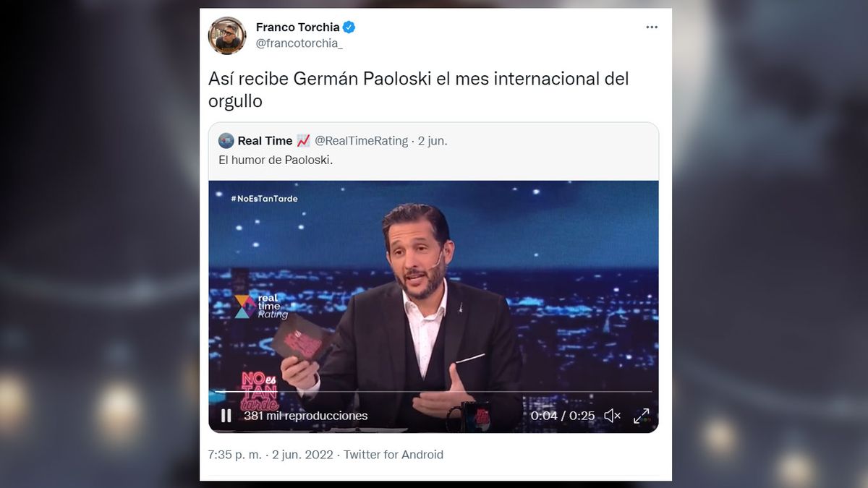Click Real Time account avatar icon
Screen dimensions: 868x488
click(x=226, y=141)
